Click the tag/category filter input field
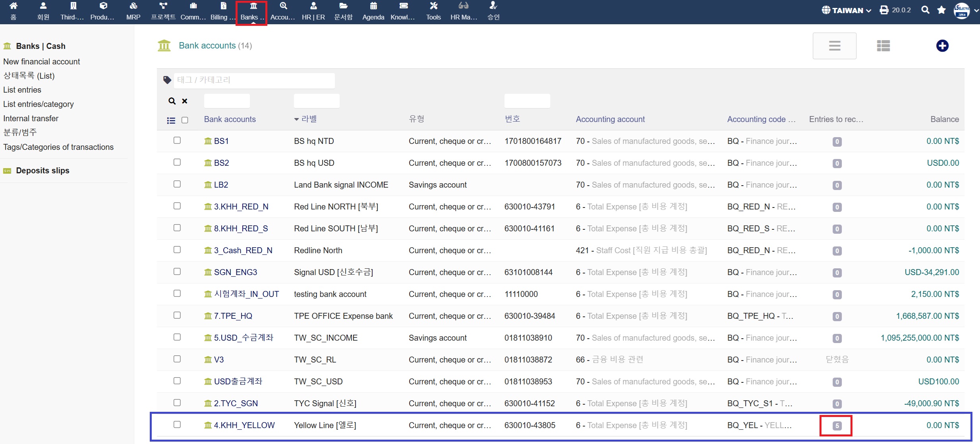980x444 pixels. 254,80
